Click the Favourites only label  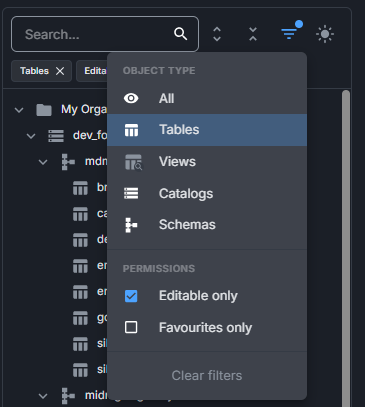(x=205, y=328)
